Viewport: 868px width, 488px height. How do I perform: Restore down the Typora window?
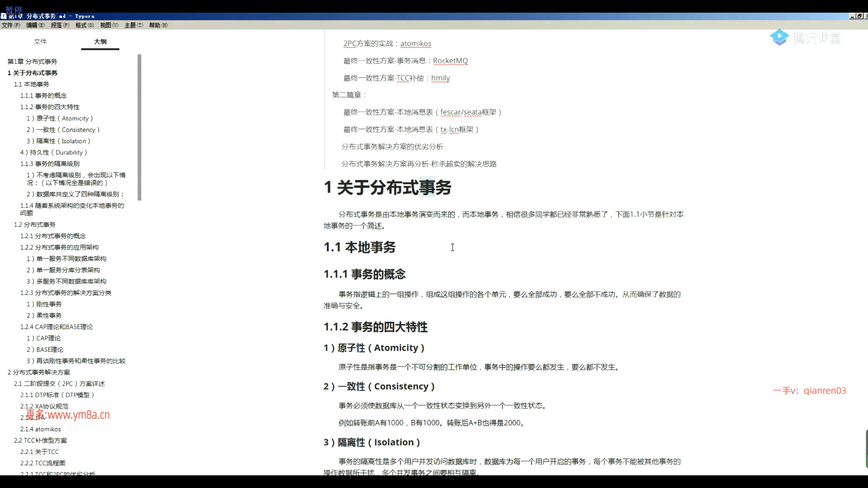pyautogui.click(x=859, y=16)
